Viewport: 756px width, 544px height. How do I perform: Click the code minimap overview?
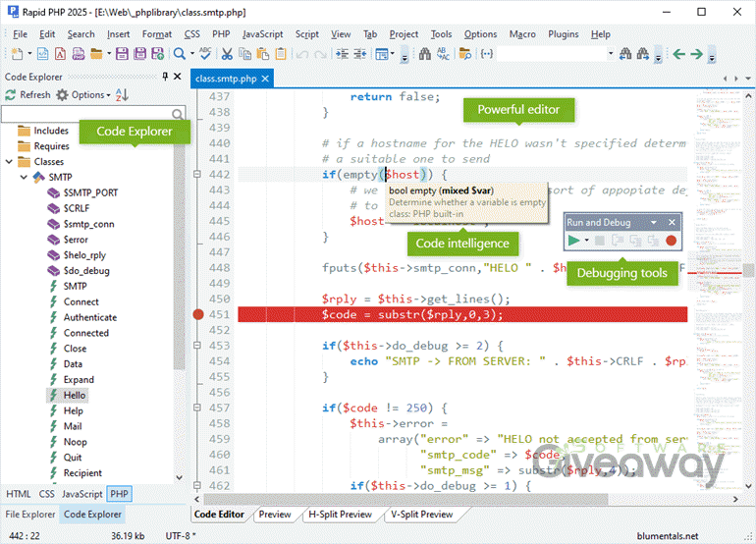coord(719,290)
